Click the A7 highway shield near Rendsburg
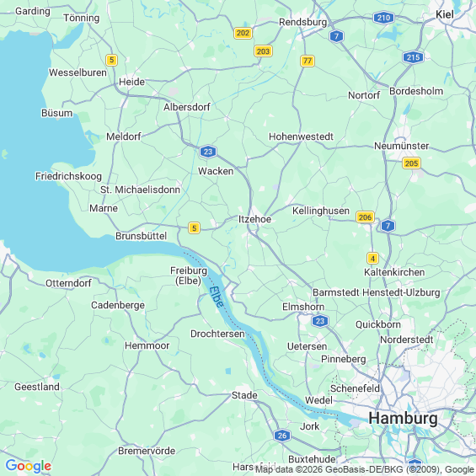Image resolution: width=476 pixels, height=476 pixels. (x=336, y=36)
